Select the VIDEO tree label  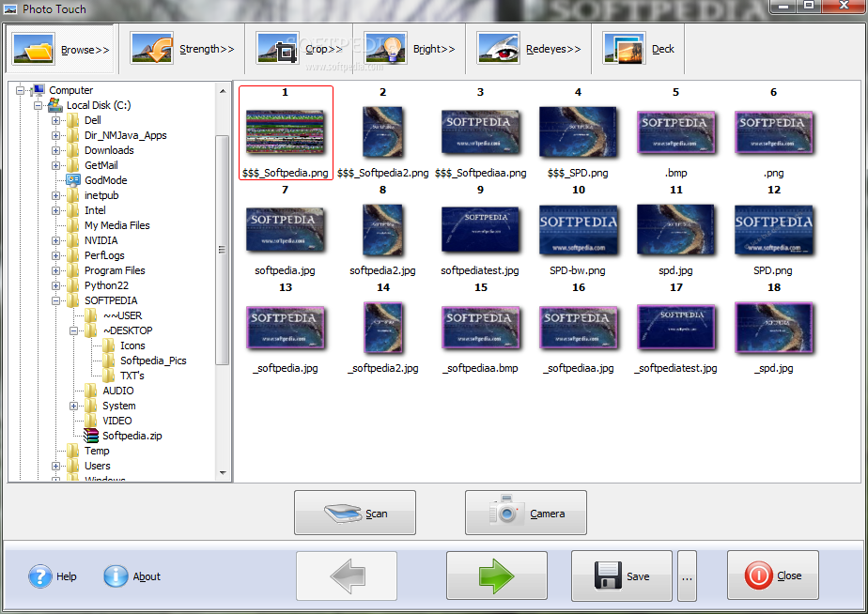[x=116, y=421]
